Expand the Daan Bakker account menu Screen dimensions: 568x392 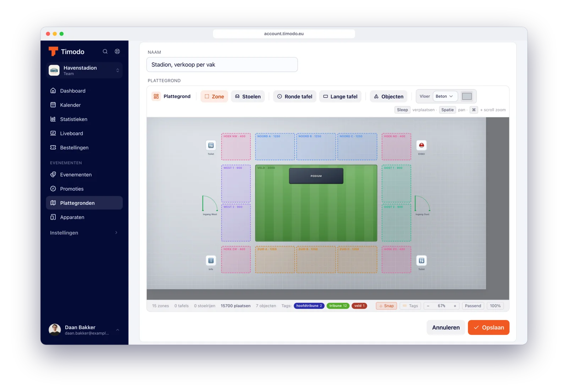84,330
